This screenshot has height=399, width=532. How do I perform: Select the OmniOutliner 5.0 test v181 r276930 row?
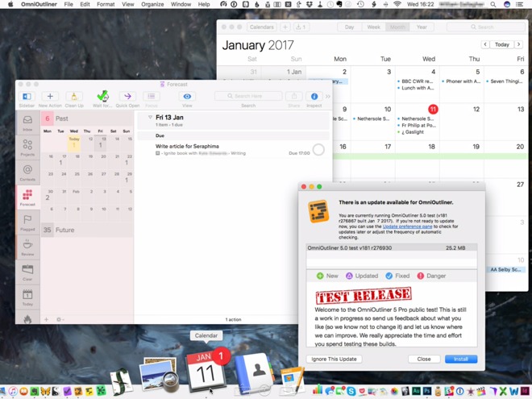point(392,247)
